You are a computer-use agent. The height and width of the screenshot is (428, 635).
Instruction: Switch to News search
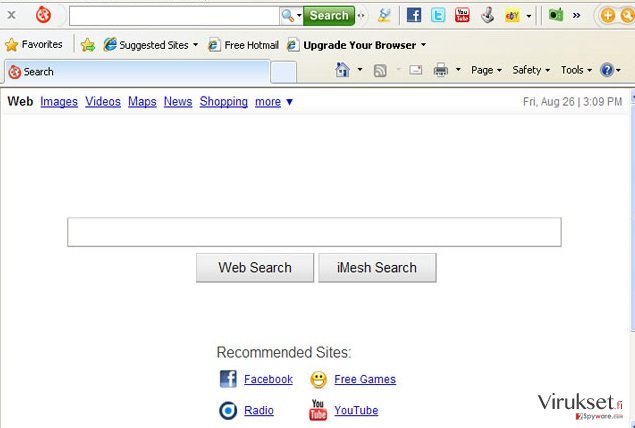pos(178,102)
